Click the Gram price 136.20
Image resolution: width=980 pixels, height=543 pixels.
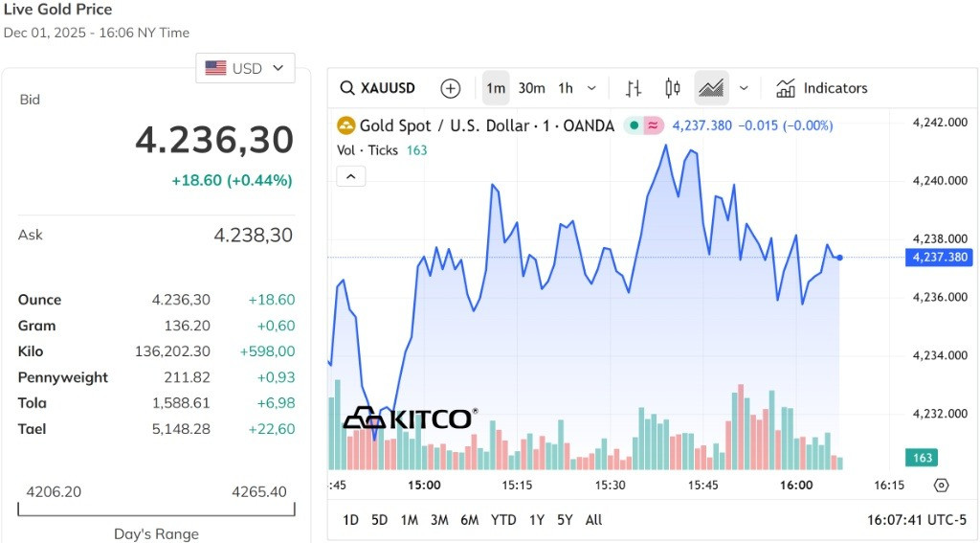[x=187, y=326]
